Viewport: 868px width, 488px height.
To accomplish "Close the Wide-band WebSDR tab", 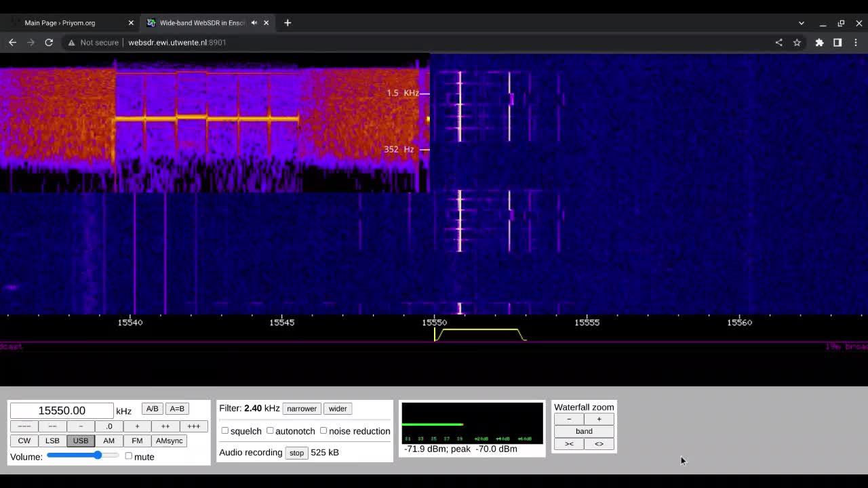I will click(x=266, y=22).
